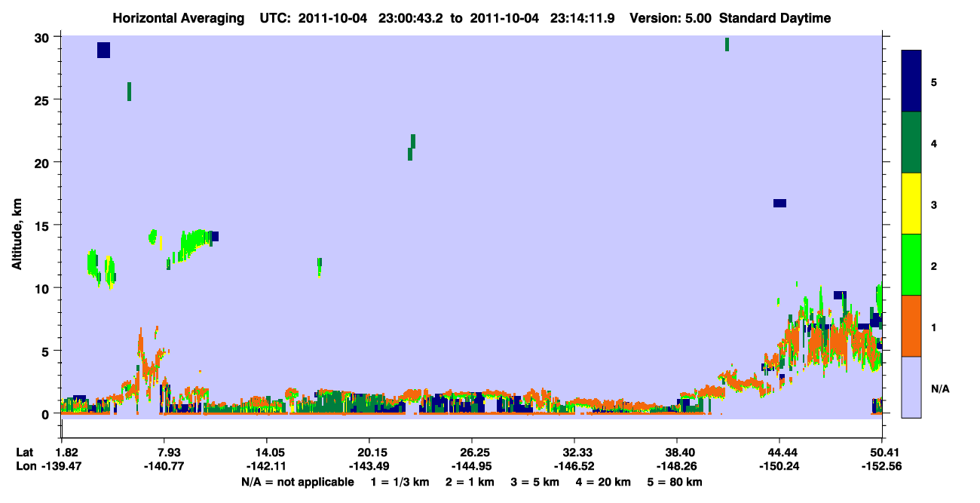Click the latitude value 44.44
980x503 pixels.
779,452
